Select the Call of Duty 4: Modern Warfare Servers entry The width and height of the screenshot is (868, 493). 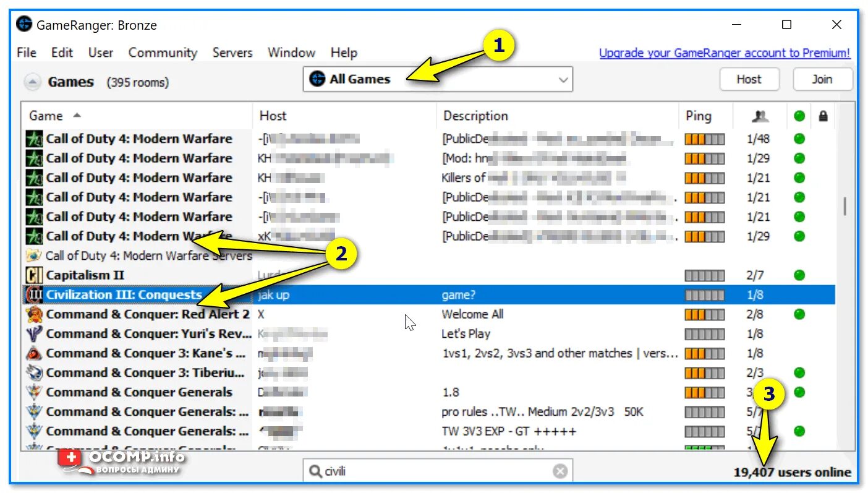(148, 255)
